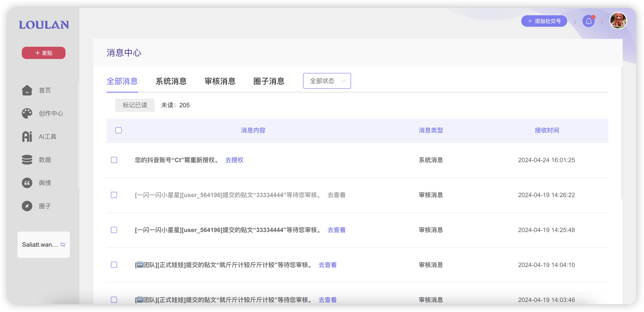Open 舆情 in the sidebar
The width and height of the screenshot is (644, 312).
[45, 183]
